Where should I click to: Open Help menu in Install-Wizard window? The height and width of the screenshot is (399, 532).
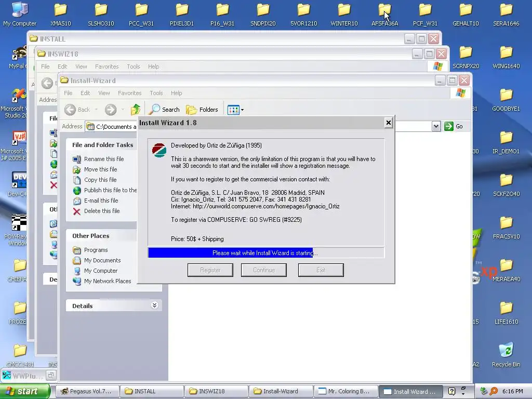point(176,93)
